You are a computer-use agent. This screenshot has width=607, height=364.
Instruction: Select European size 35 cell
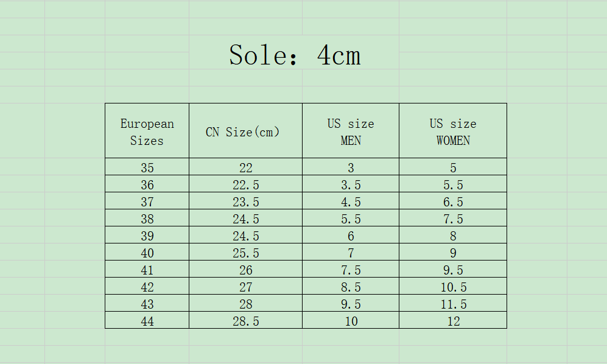pos(147,167)
